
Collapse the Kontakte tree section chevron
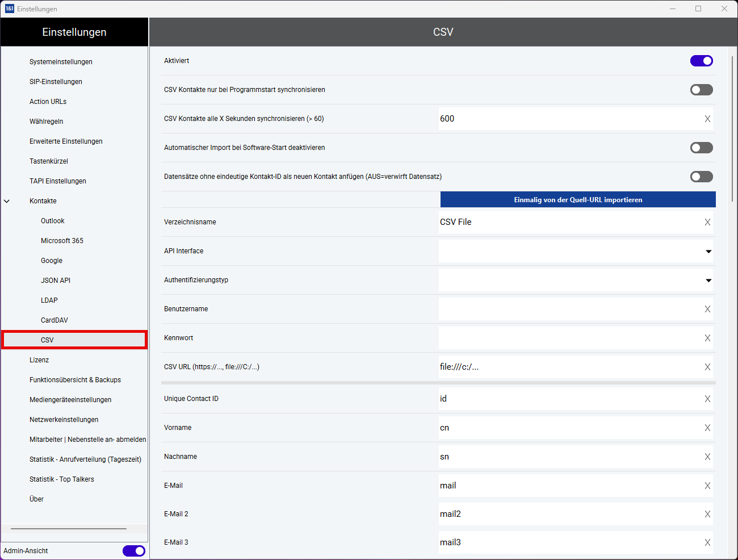(7, 201)
